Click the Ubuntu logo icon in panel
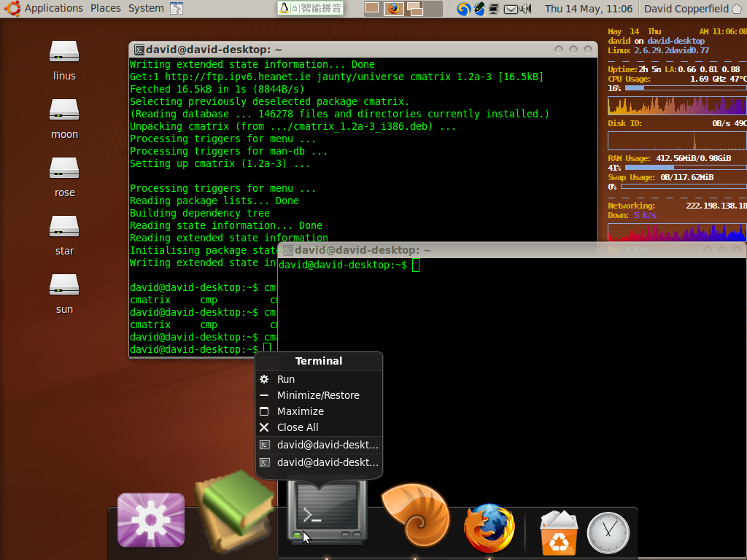The width and height of the screenshot is (747, 560). [12, 8]
